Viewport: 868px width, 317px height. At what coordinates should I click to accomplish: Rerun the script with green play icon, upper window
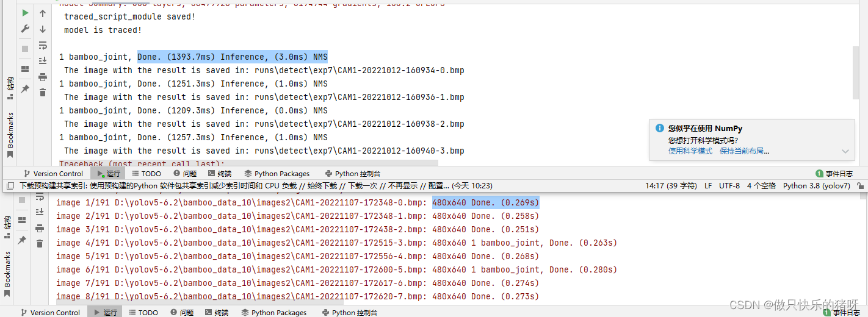[x=25, y=13]
